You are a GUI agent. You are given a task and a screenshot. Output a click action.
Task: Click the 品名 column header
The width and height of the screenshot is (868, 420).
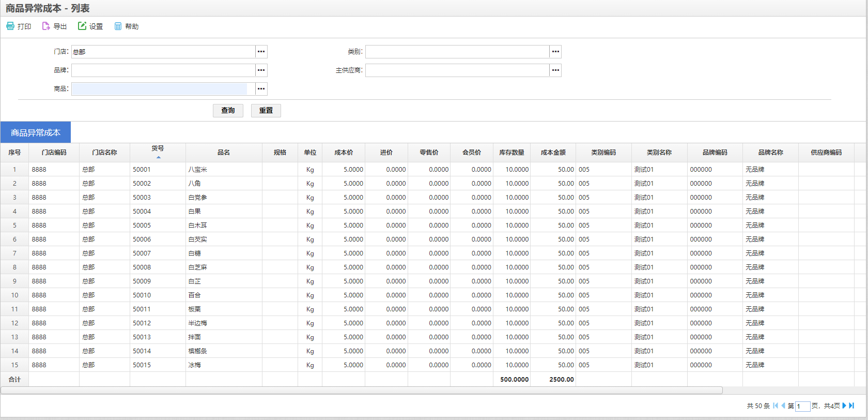coord(224,153)
